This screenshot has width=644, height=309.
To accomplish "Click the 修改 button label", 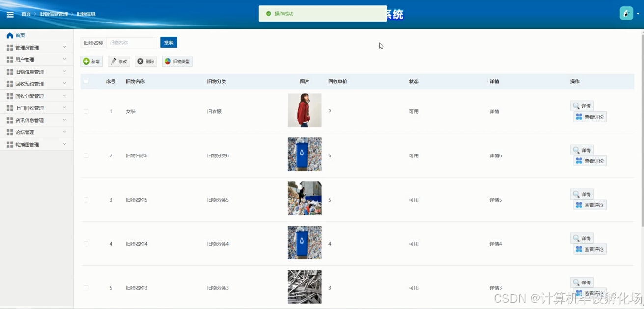I will [123, 62].
